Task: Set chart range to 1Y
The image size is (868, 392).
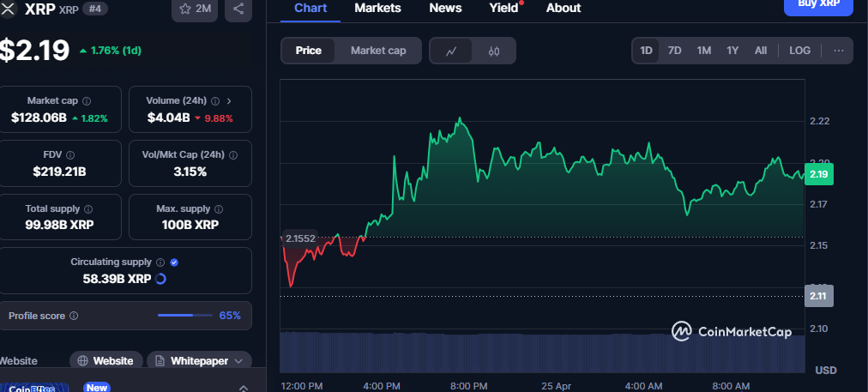Action: (x=732, y=51)
